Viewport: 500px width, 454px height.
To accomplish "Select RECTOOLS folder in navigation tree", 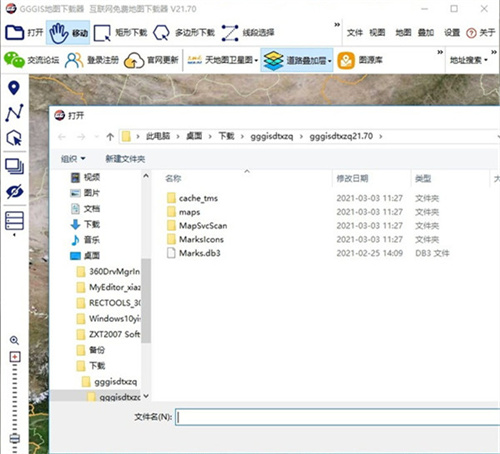I will (108, 303).
